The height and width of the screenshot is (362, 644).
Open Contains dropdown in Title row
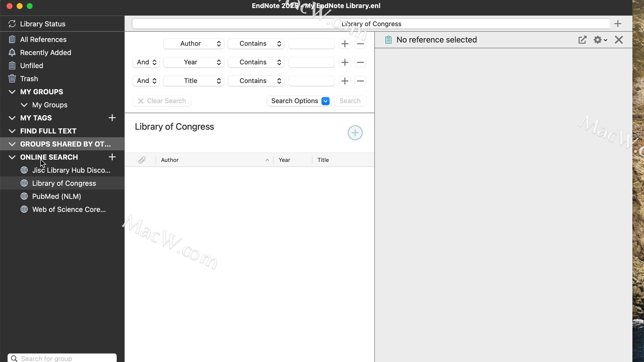(x=256, y=81)
